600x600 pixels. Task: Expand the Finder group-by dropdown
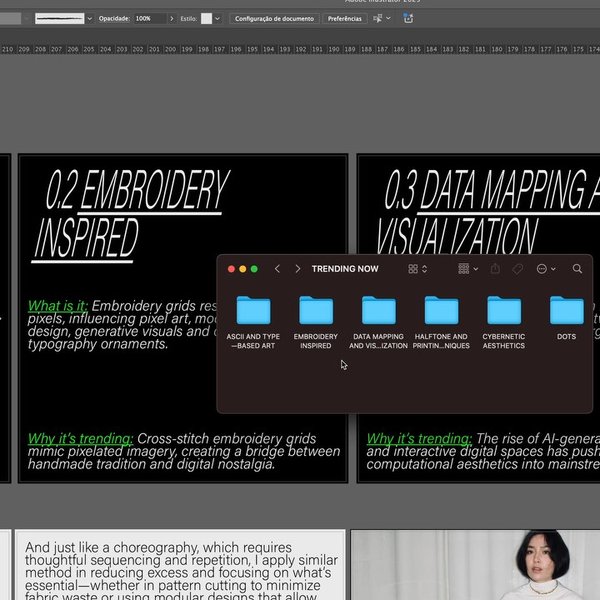click(466, 269)
